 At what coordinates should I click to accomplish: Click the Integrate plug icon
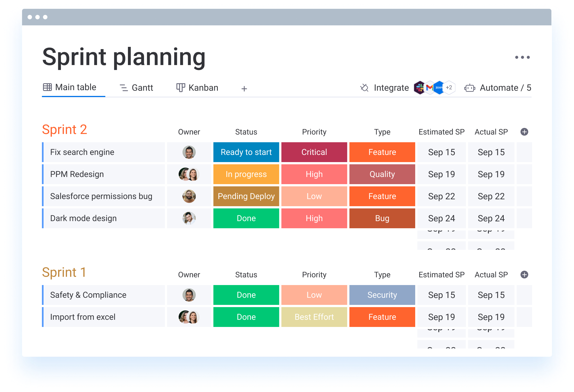click(364, 88)
